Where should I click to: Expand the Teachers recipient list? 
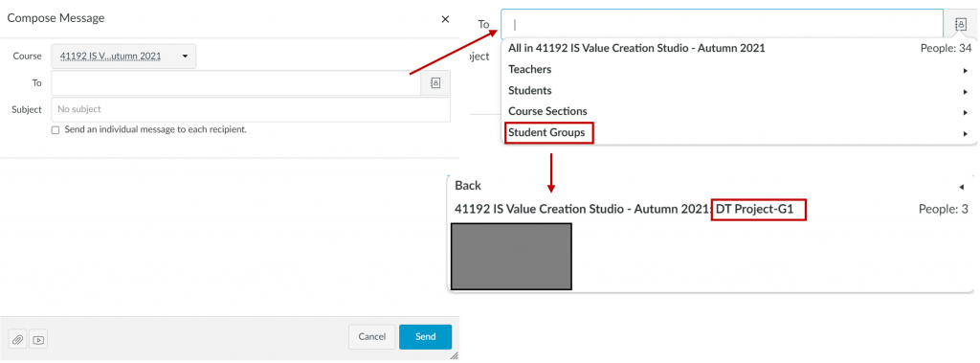740,70
